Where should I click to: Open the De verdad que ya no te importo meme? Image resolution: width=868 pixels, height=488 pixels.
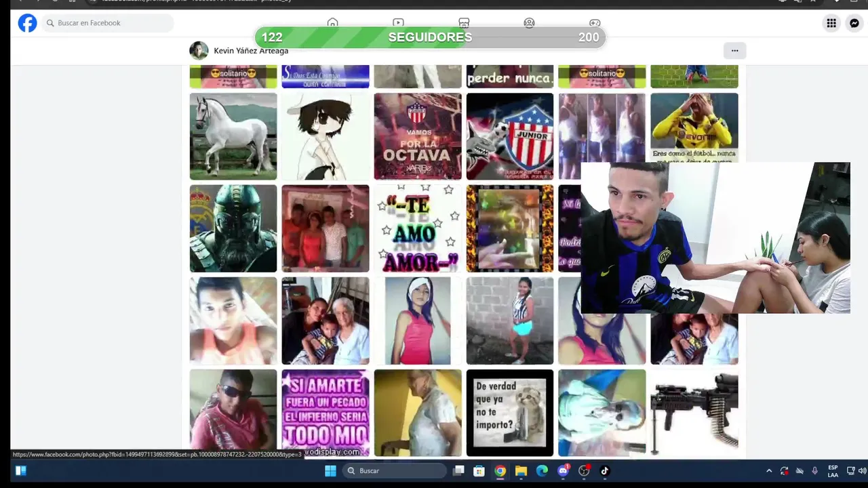(510, 413)
